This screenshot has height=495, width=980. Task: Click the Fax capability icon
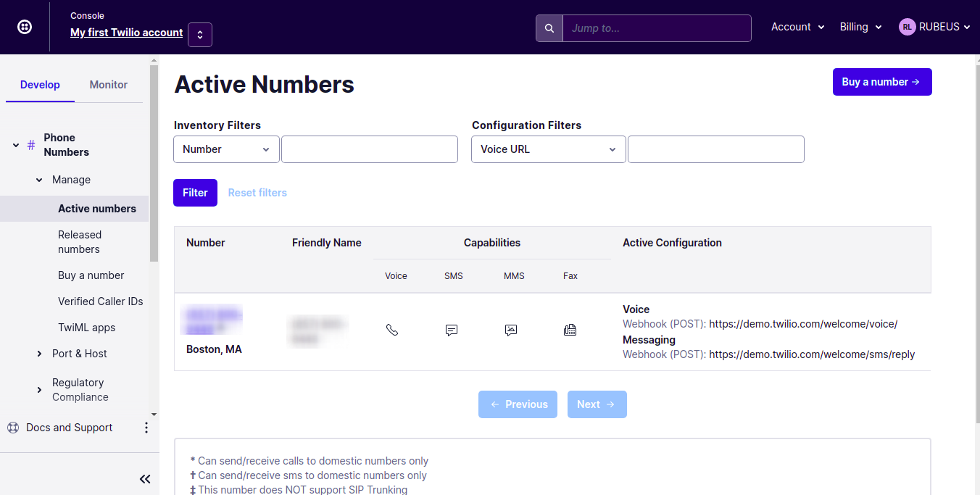pyautogui.click(x=570, y=330)
